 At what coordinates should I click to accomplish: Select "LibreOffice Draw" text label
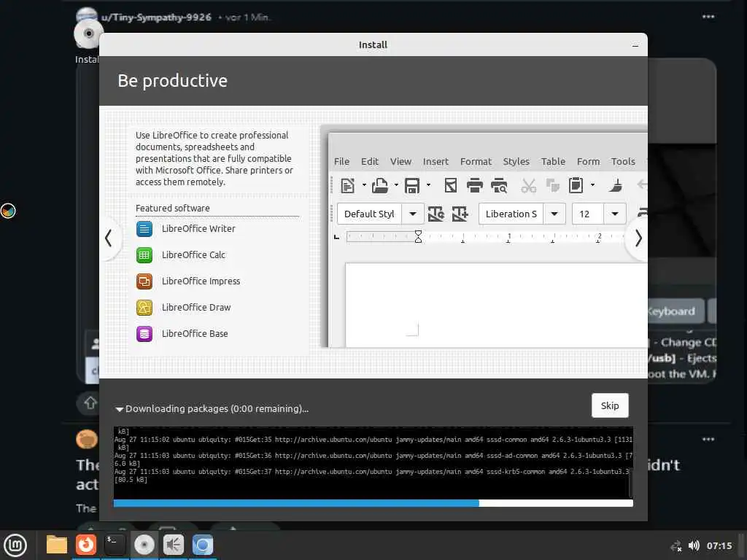196,307
